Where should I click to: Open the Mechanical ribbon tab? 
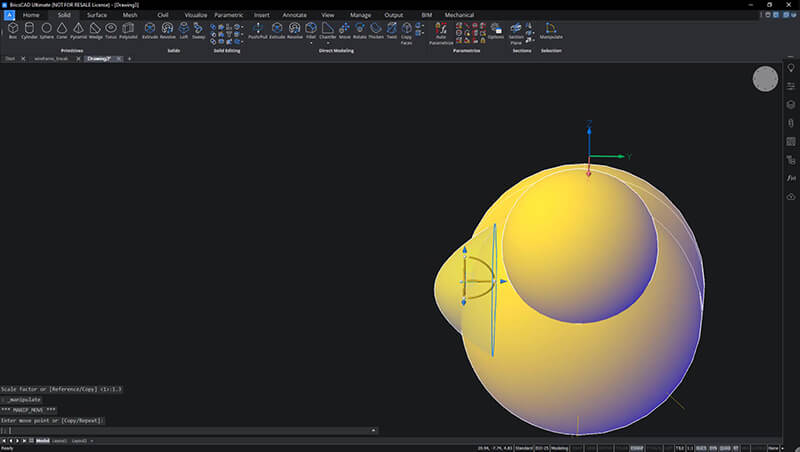tap(459, 15)
